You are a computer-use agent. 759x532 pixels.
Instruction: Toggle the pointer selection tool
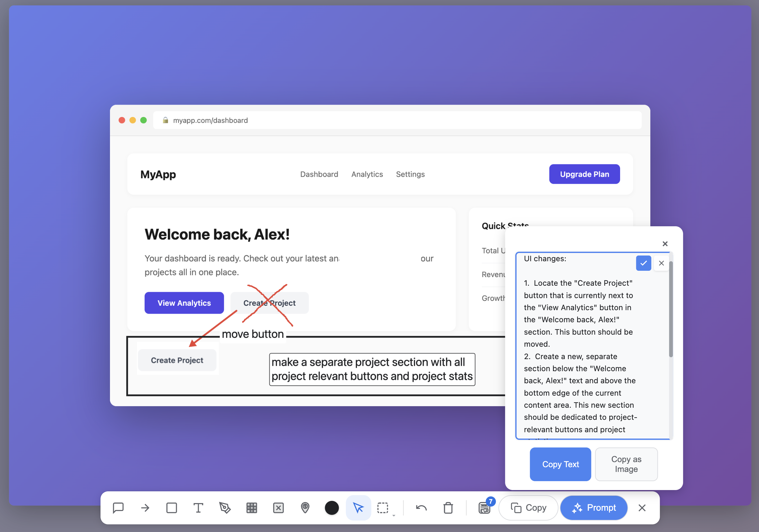pos(358,508)
